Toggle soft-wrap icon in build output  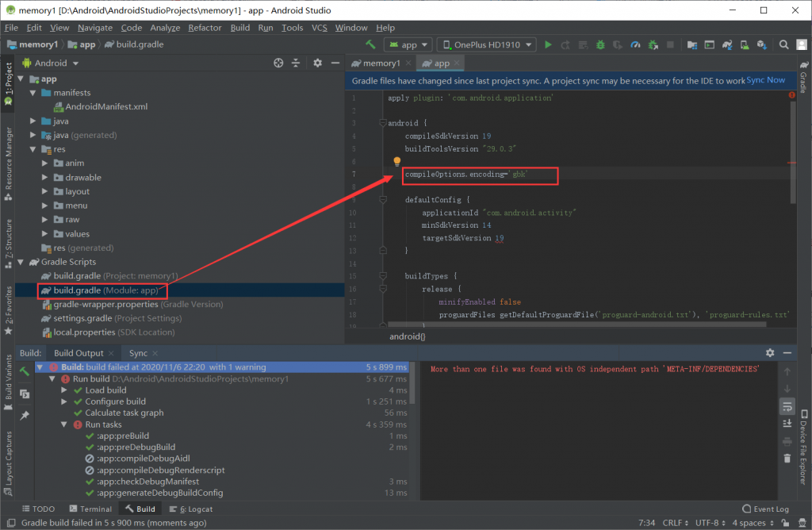tap(787, 407)
